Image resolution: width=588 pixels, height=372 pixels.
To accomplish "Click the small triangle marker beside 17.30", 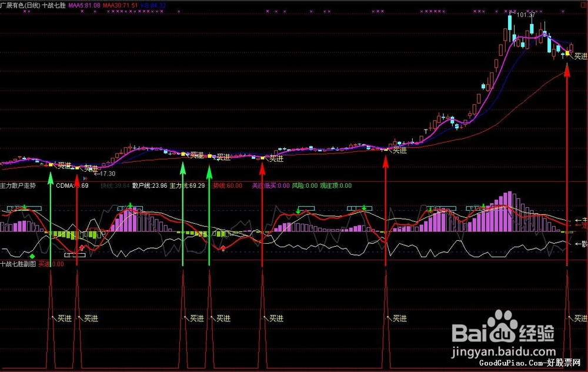I will 85,179.
